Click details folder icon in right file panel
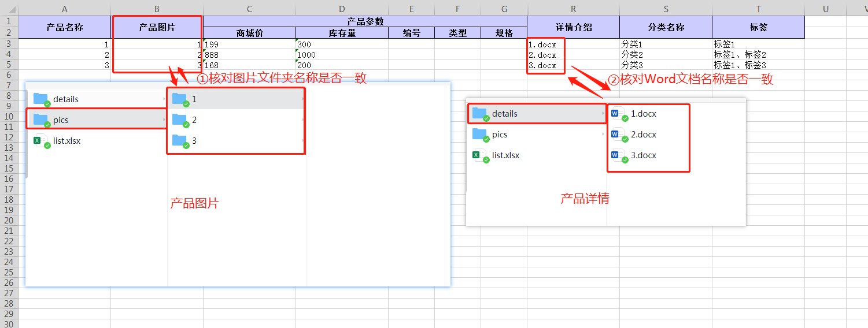 tap(480, 113)
